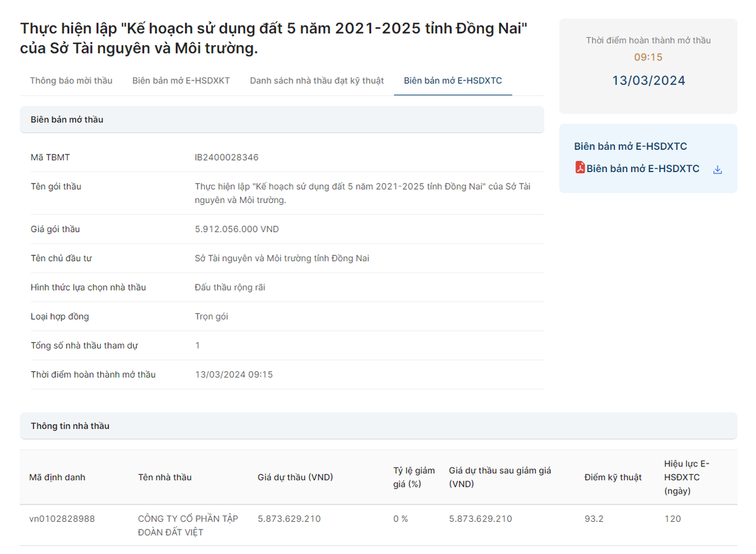Image resolution: width=756 pixels, height=554 pixels.
Task: Select identifier vn0102828988 in the contractor table
Action: tap(62, 518)
